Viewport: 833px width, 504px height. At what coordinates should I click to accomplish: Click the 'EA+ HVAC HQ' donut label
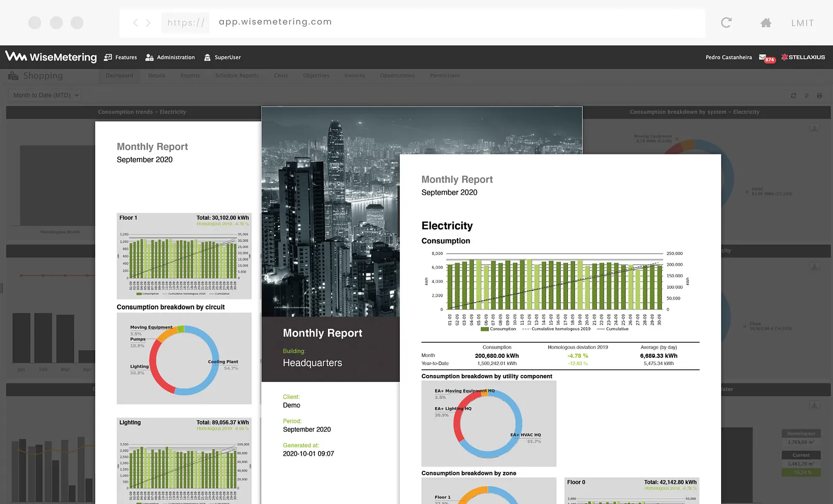coord(525,435)
